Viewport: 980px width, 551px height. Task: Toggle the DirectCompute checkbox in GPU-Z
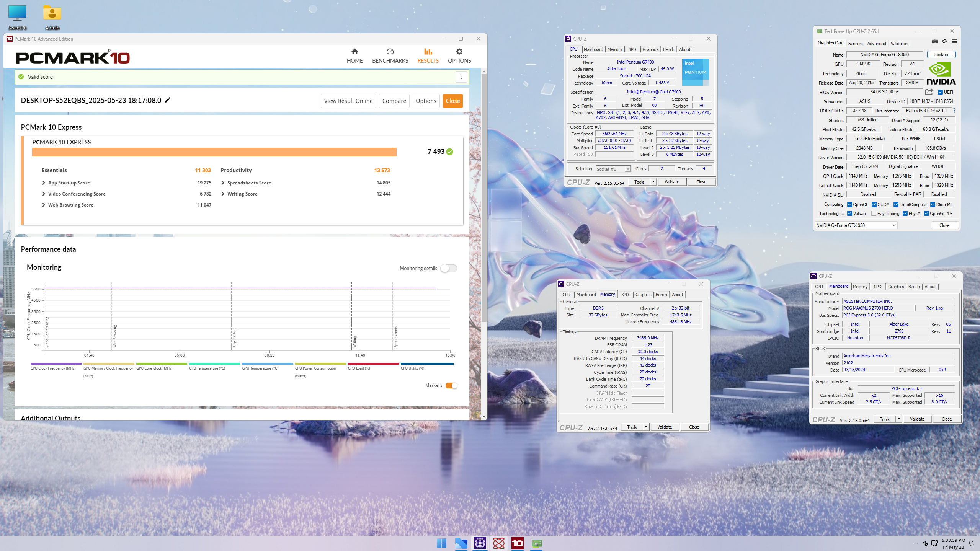point(896,204)
